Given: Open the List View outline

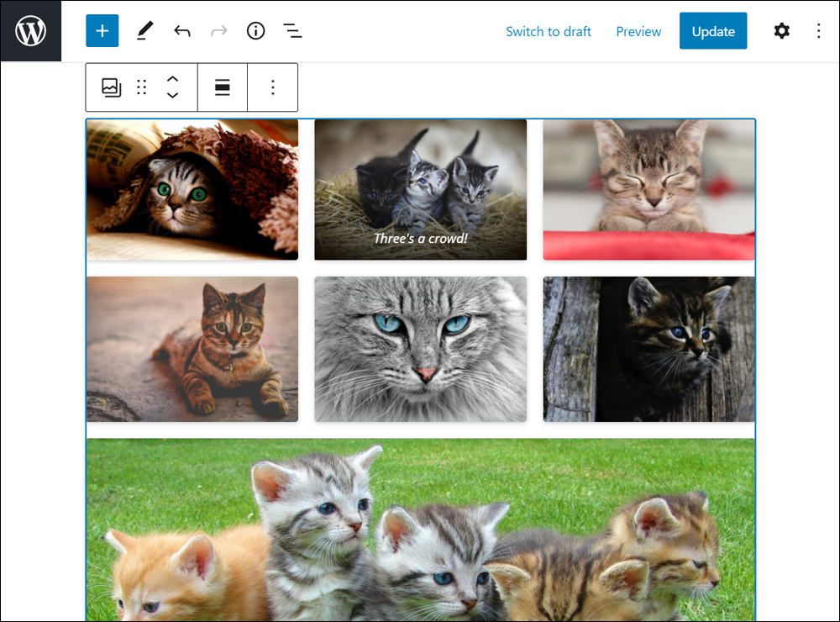Looking at the screenshot, I should click(292, 31).
